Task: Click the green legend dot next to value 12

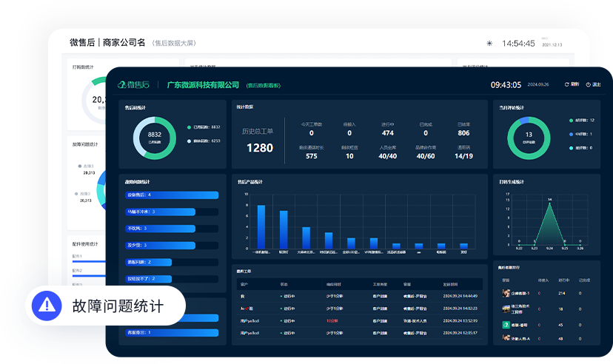Action: point(571,121)
